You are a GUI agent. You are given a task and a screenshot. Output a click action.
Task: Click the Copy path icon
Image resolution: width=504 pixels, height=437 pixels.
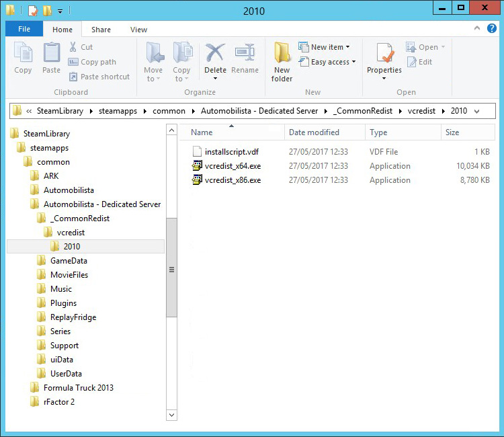(73, 62)
